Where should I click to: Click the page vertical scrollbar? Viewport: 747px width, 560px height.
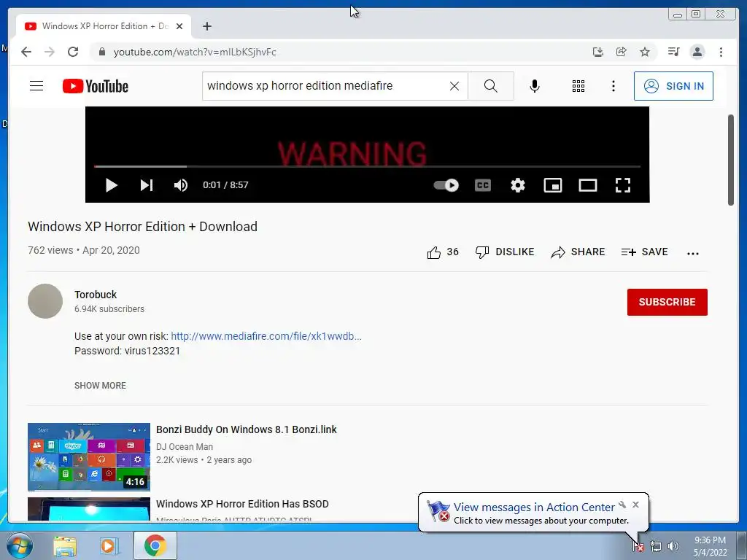pos(731,160)
